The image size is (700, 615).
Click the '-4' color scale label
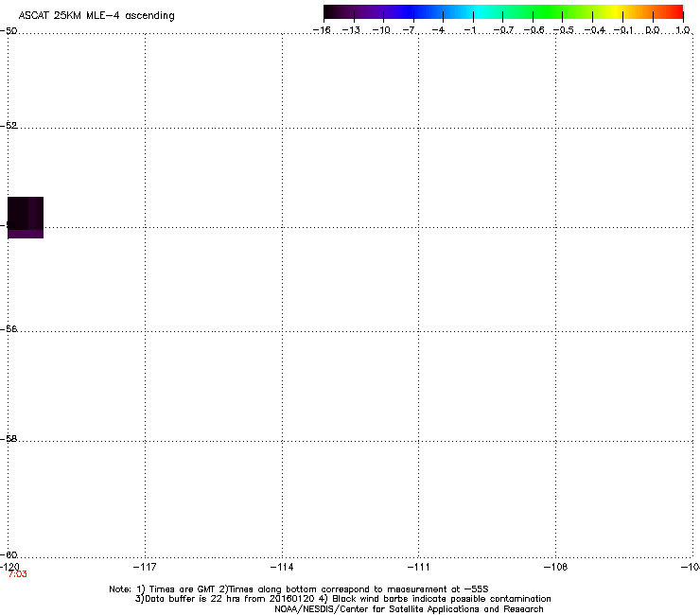(x=438, y=30)
